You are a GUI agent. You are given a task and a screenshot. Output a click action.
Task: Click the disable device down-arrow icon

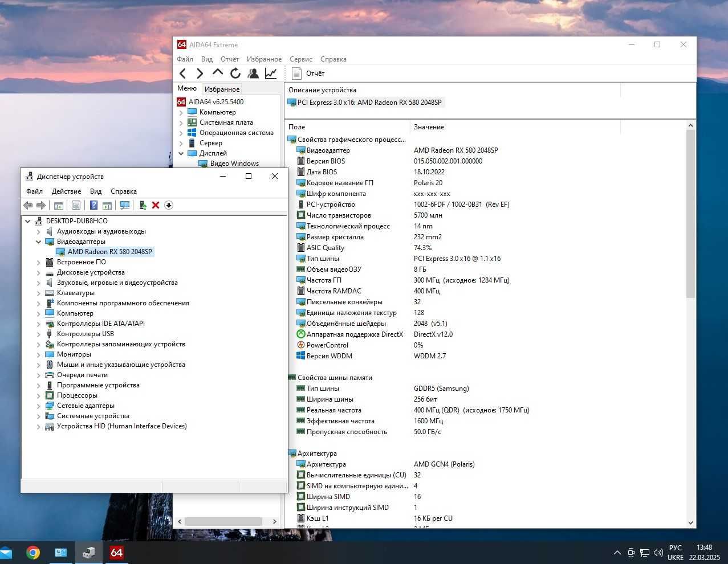(169, 205)
